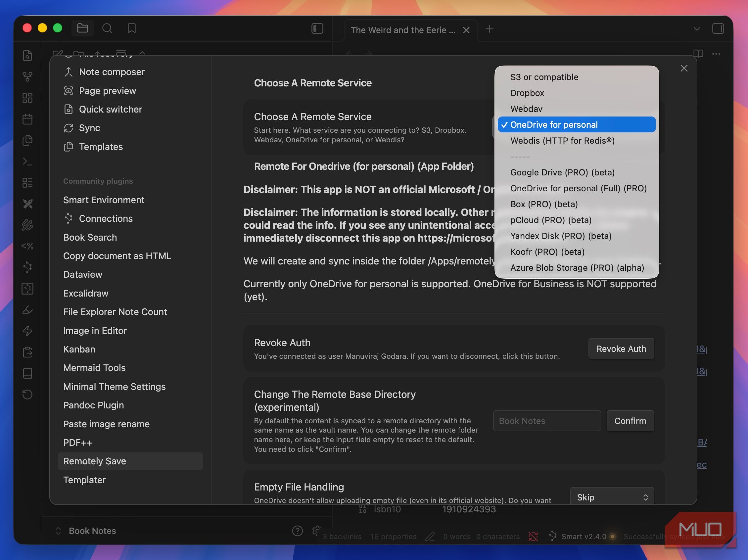Select Google Drive (PRO) (beta) option
The width and height of the screenshot is (748, 560).
[577, 172]
